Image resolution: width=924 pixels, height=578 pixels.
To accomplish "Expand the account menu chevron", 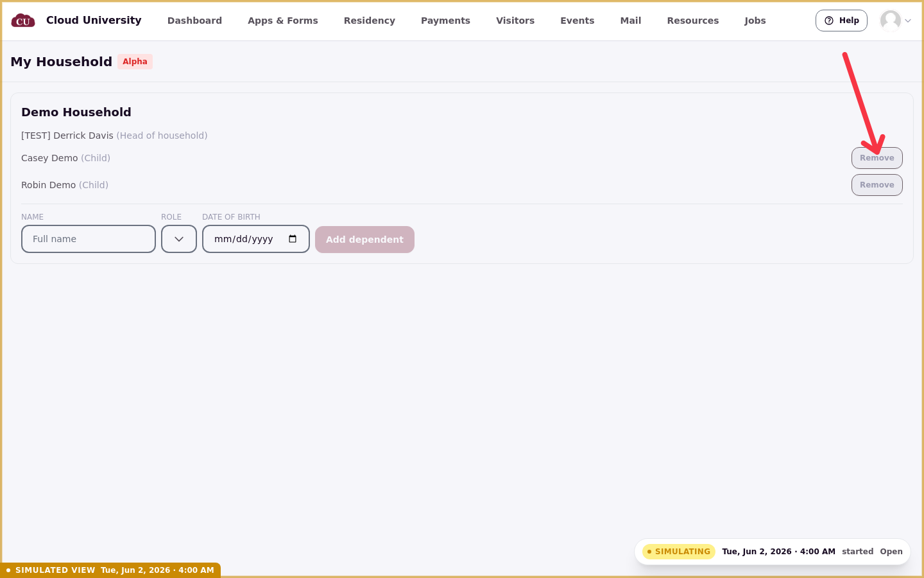I will click(908, 21).
